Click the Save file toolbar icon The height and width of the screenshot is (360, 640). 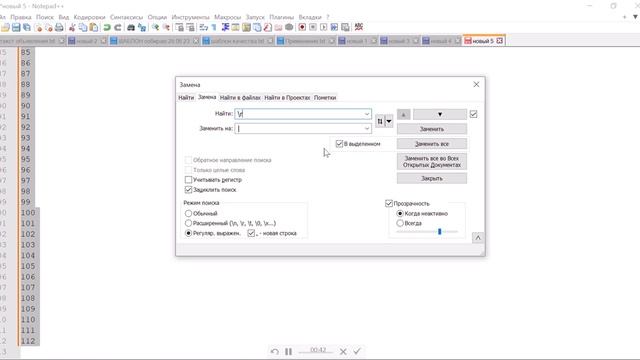tap(16, 27)
